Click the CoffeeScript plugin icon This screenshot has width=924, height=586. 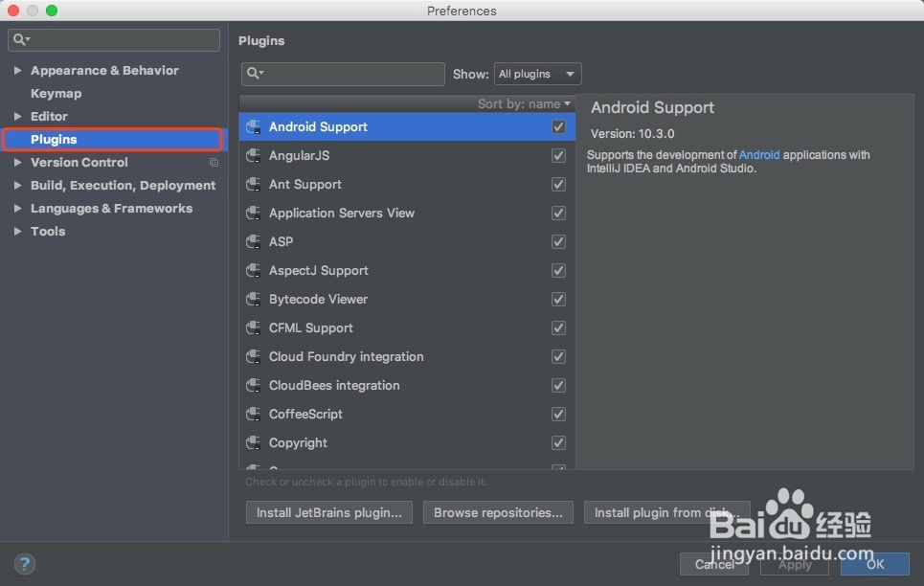[x=254, y=415]
